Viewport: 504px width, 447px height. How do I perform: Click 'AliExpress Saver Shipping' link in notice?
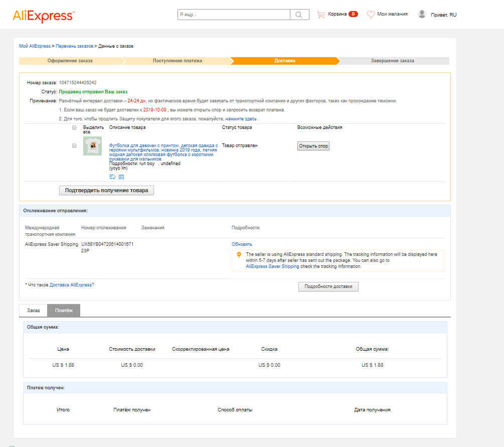pyautogui.click(x=272, y=266)
